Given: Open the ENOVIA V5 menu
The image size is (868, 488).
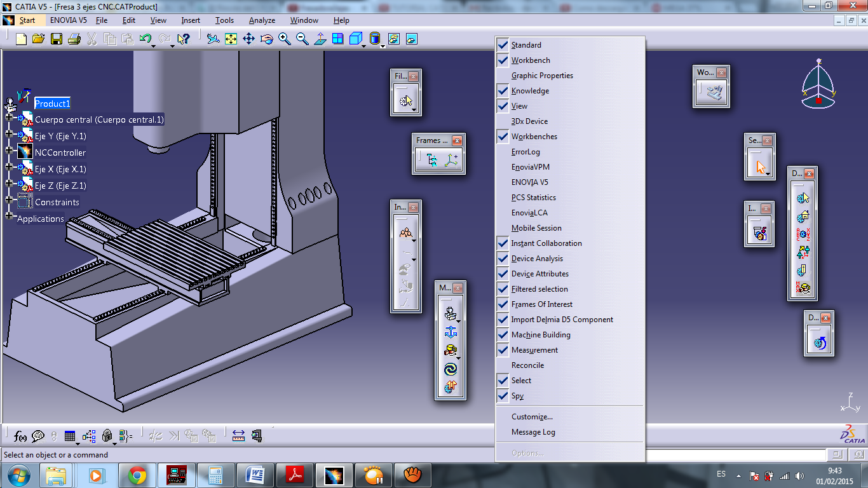Looking at the screenshot, I should click(69, 20).
